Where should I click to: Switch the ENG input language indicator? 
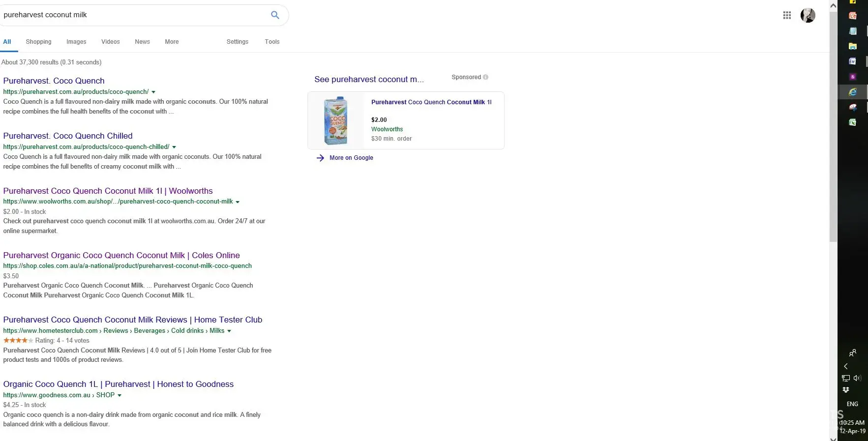point(853,404)
